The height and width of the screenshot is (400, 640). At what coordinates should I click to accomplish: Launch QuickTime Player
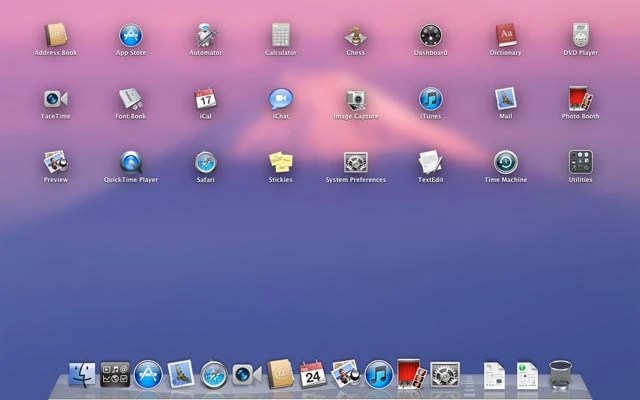pos(130,163)
